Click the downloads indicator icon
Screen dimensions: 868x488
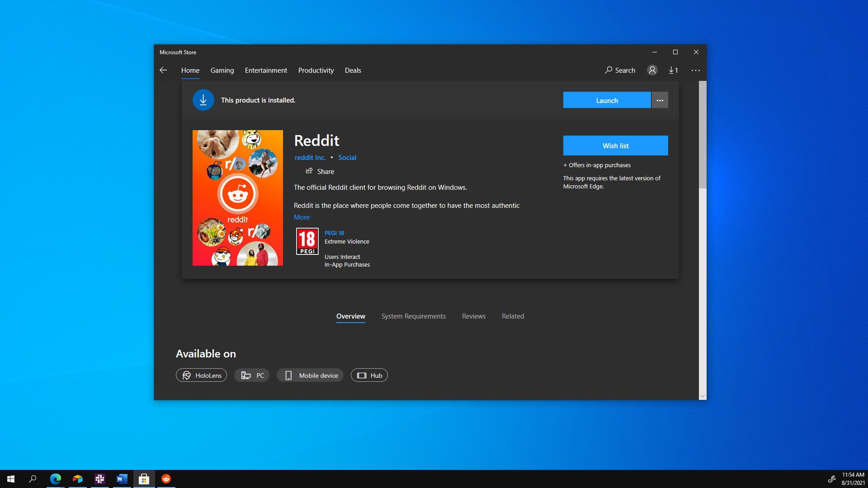674,70
